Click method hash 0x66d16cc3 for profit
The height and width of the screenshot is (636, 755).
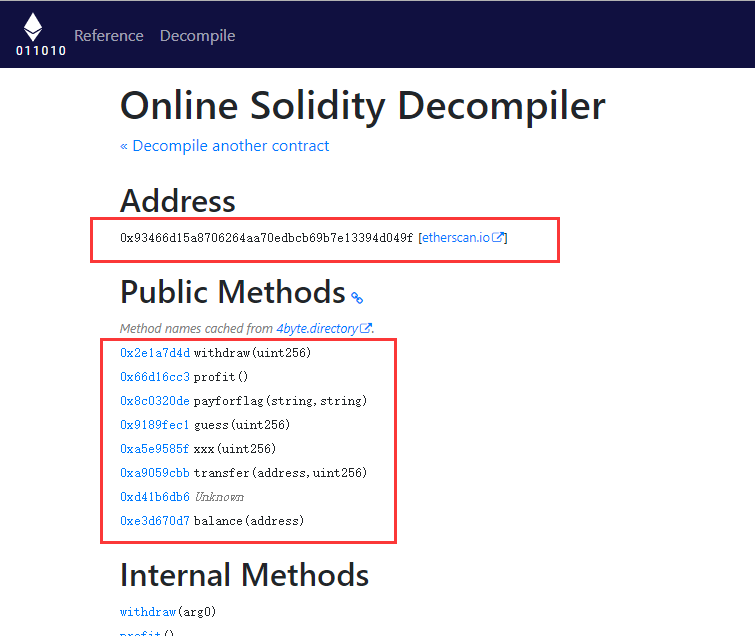pyautogui.click(x=154, y=377)
